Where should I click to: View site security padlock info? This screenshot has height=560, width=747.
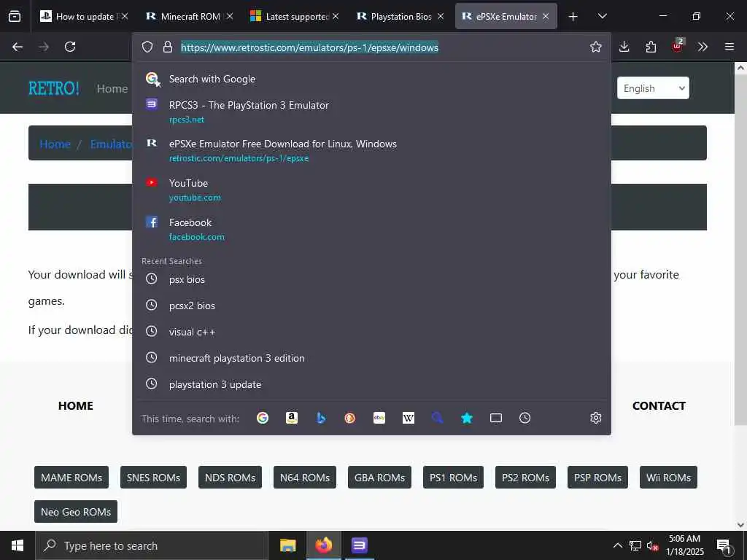pyautogui.click(x=167, y=47)
